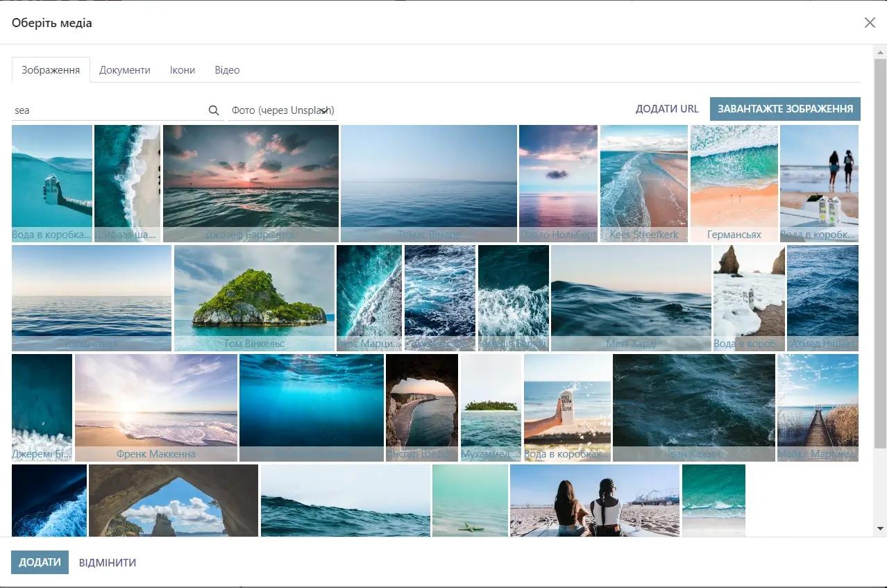This screenshot has width=887, height=588.
Task: Choose the beach photo labeled Германсьях
Action: pyautogui.click(x=734, y=183)
